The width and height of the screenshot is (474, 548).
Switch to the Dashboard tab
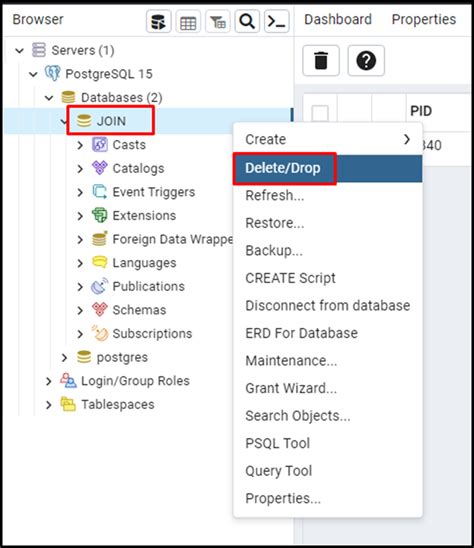coord(338,20)
